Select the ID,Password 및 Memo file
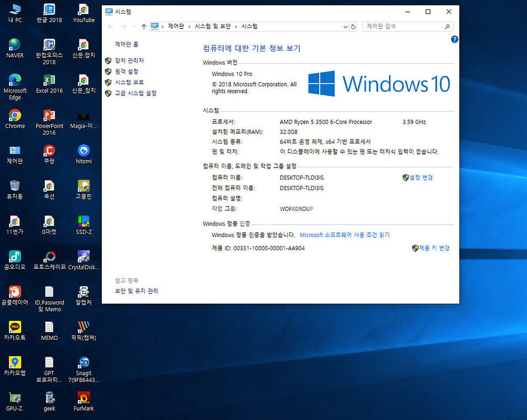Screen dimensions: 527x420 (49, 299)
